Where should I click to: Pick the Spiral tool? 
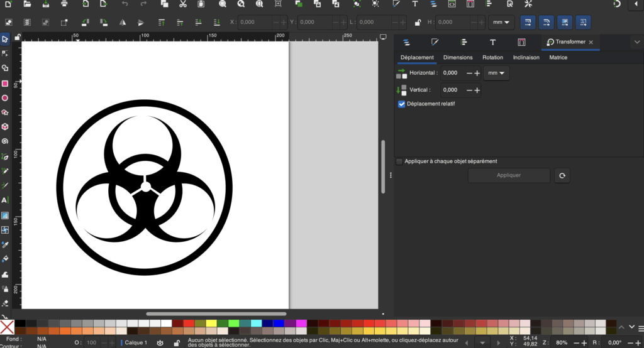(5, 141)
